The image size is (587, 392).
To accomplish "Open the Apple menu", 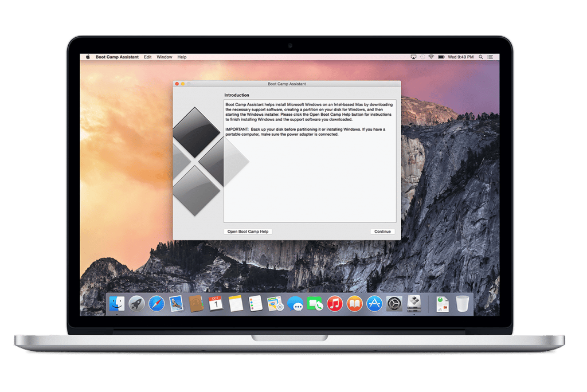I will click(88, 57).
